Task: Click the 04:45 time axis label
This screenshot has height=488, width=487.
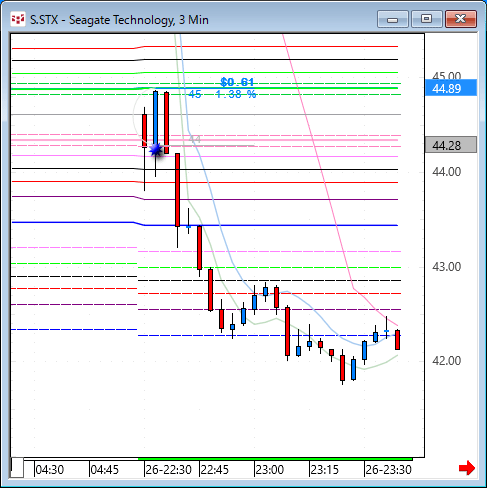Action: [x=105, y=470]
